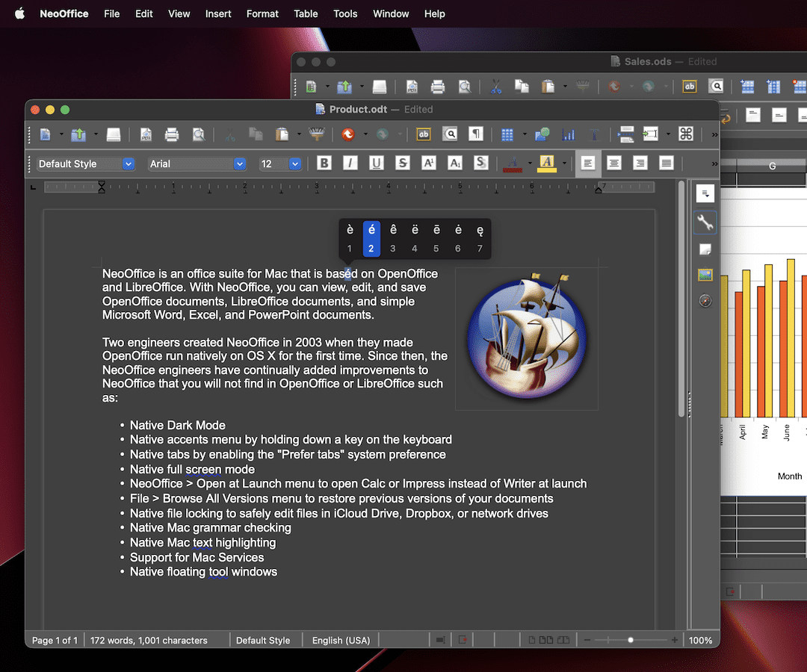Click the 100% zoom level in status bar
Viewport: 807px width, 672px height.
tap(700, 640)
